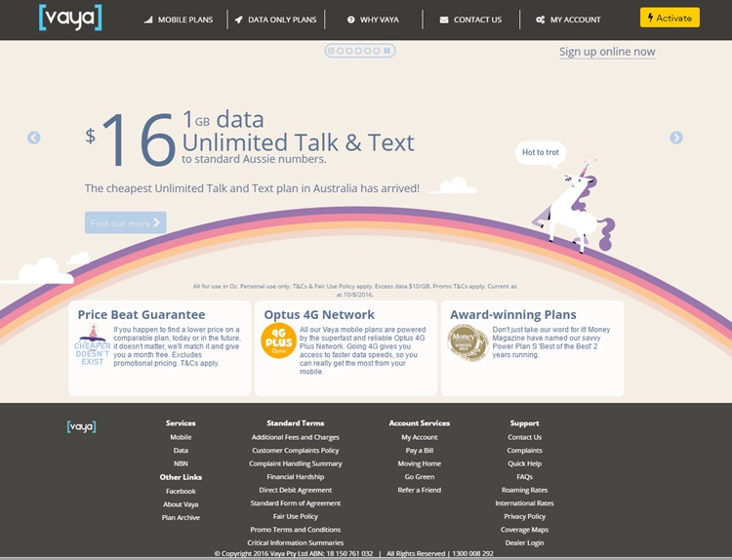
Task: Open the Privacy Policy link
Action: pyautogui.click(x=525, y=517)
